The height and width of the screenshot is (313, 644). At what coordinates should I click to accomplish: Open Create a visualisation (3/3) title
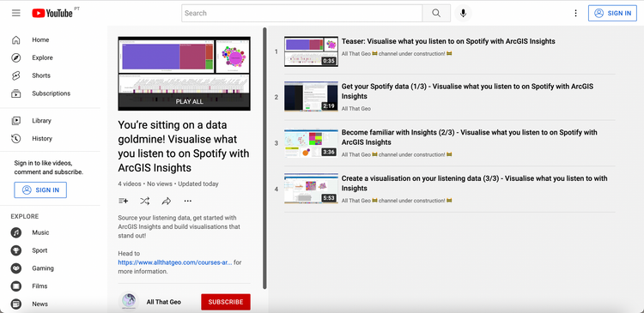click(474, 184)
